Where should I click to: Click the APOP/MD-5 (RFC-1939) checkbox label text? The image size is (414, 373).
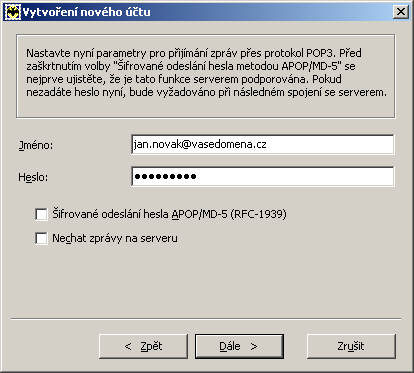(x=169, y=214)
